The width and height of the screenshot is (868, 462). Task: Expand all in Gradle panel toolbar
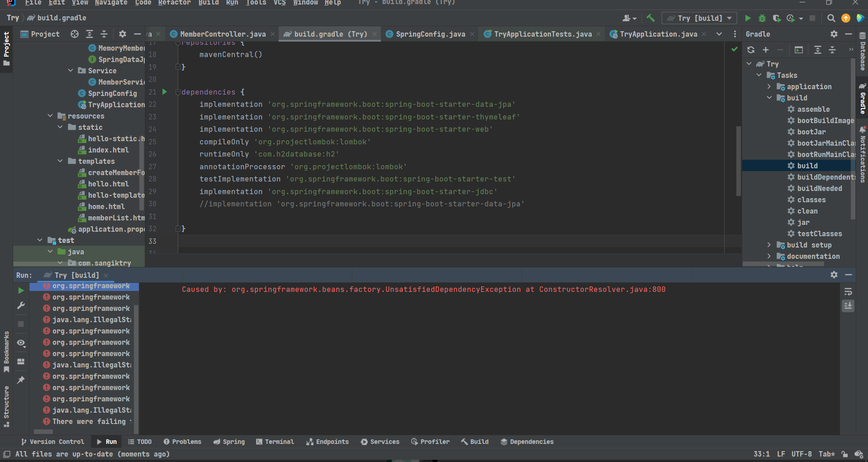click(817, 50)
